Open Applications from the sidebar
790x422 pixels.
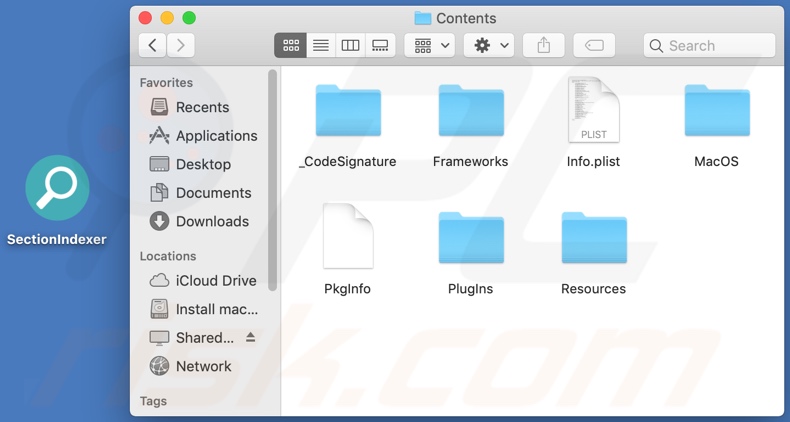click(x=215, y=136)
